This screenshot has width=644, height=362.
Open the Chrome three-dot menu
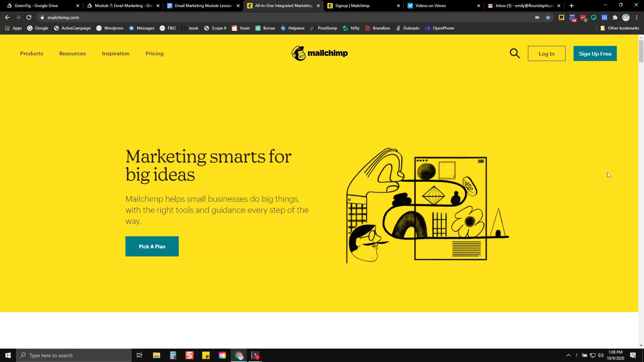[637, 17]
